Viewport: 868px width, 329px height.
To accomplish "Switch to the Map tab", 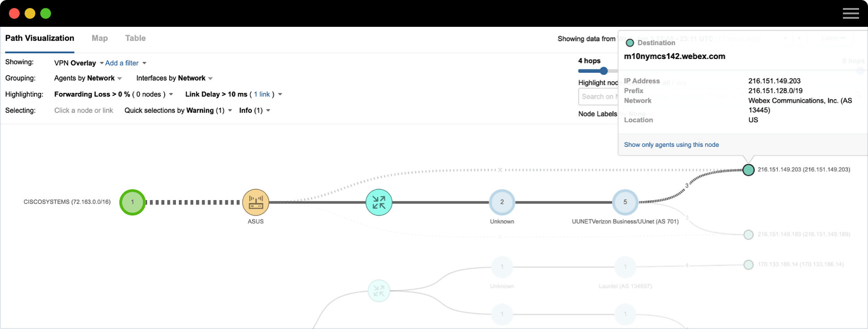I will point(99,38).
